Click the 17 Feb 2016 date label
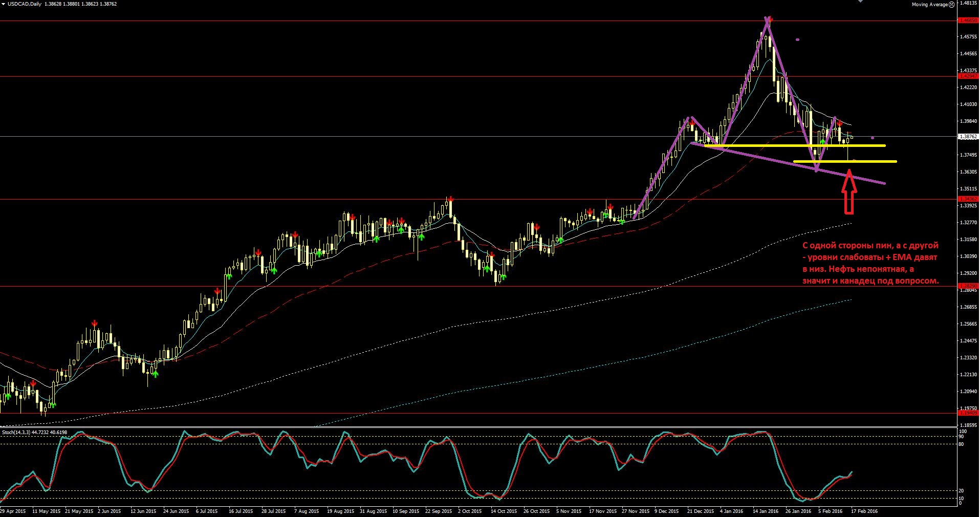This screenshot has width=980, height=517. click(864, 511)
